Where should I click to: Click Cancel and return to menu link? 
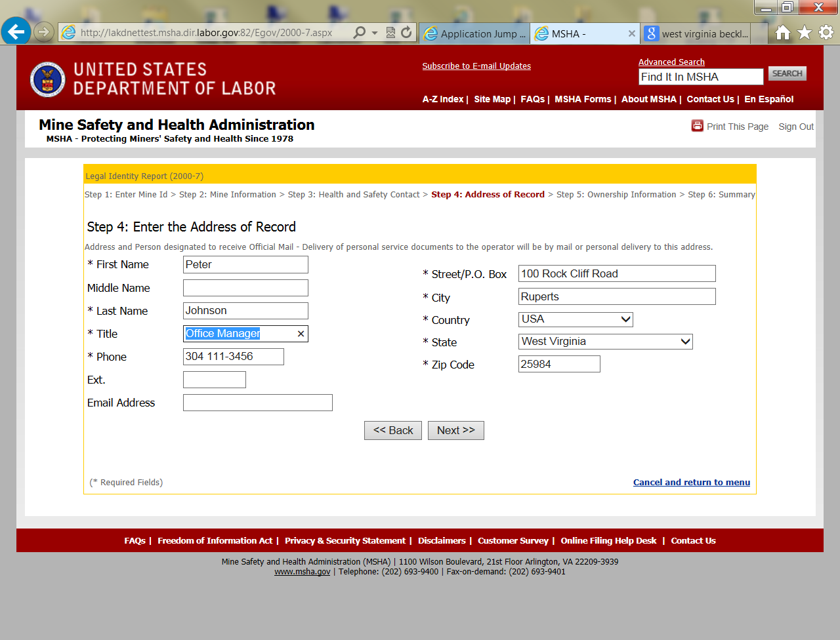point(692,482)
